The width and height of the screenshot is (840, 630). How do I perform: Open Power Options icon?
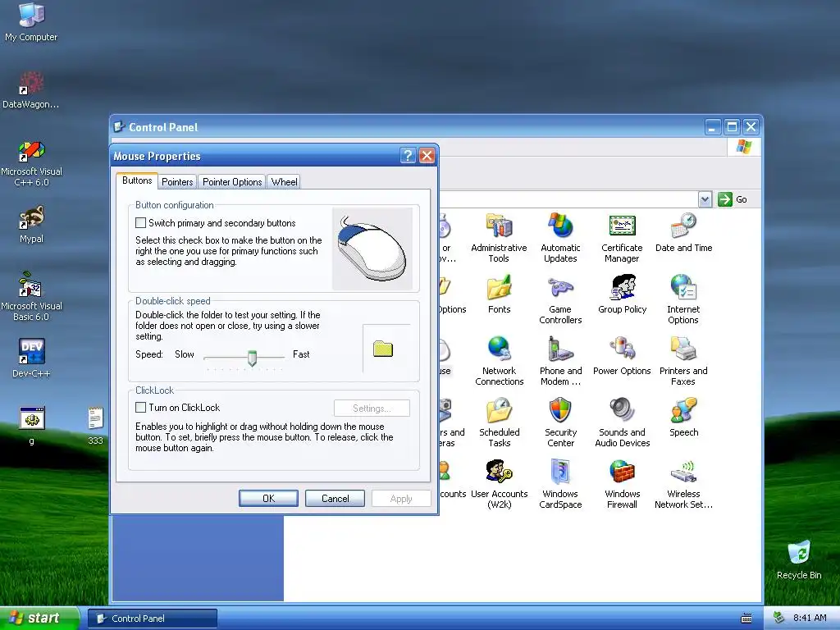[622, 356]
